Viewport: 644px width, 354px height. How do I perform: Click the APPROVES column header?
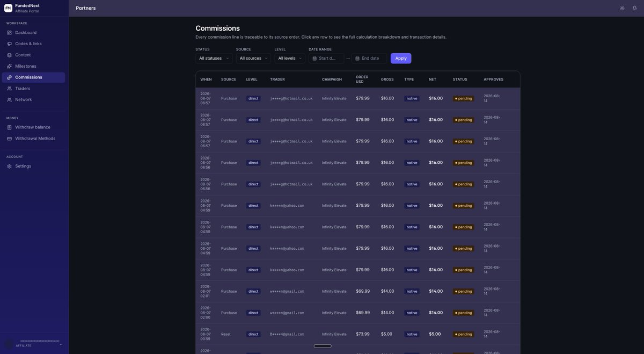click(x=494, y=80)
